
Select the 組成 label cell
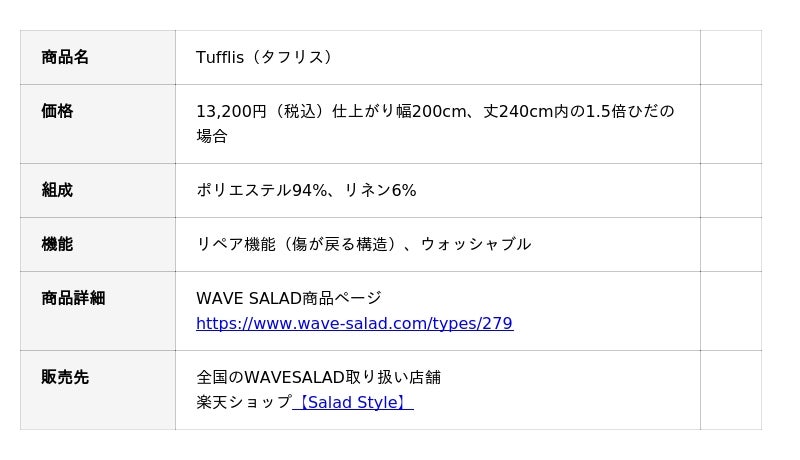57,190
